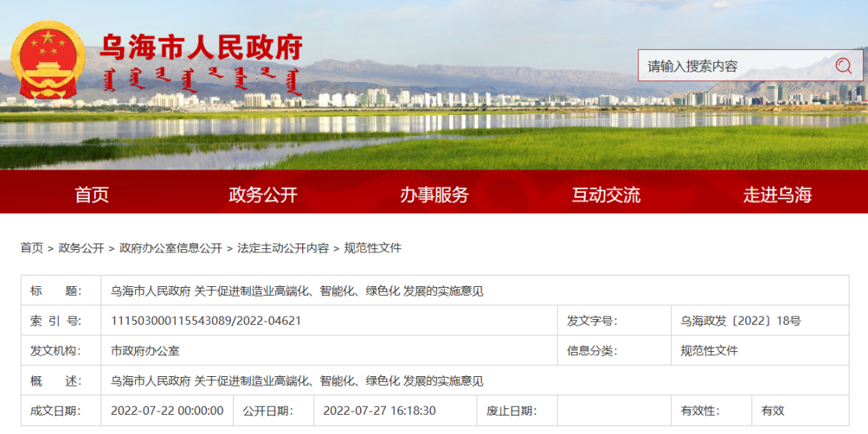Image resolution: width=868 pixels, height=434 pixels.
Task: Click the magnifier search icon
Action: click(x=843, y=66)
